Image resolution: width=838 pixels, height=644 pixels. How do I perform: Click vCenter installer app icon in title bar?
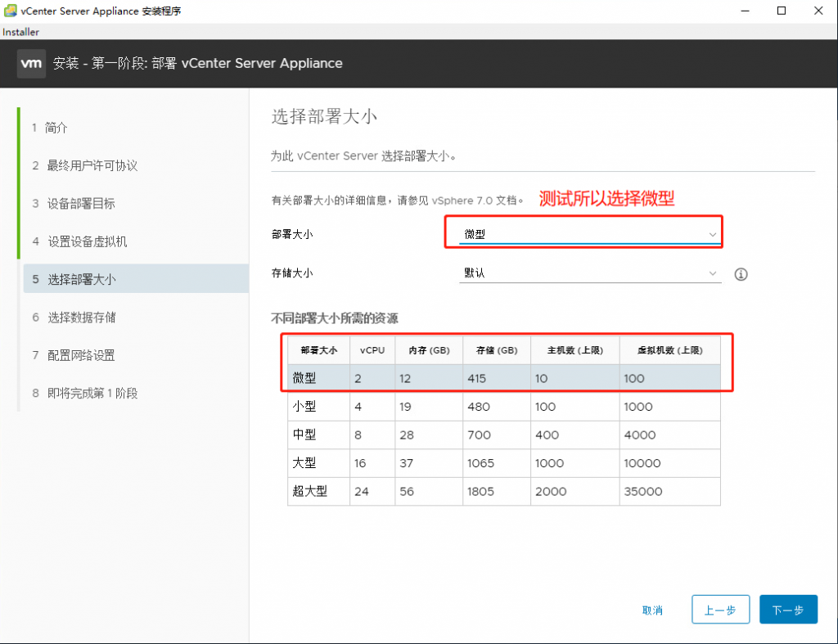[x=10, y=11]
